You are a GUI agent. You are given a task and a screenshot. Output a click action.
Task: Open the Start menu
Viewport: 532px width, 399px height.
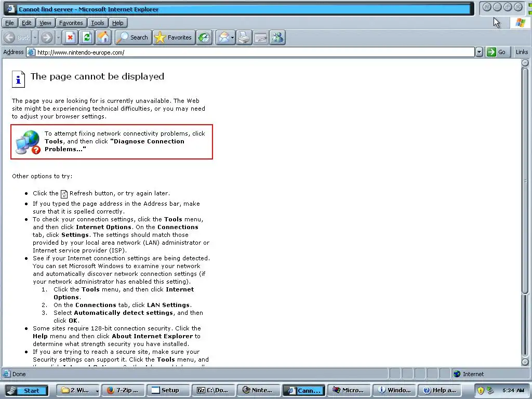[x=26, y=390]
